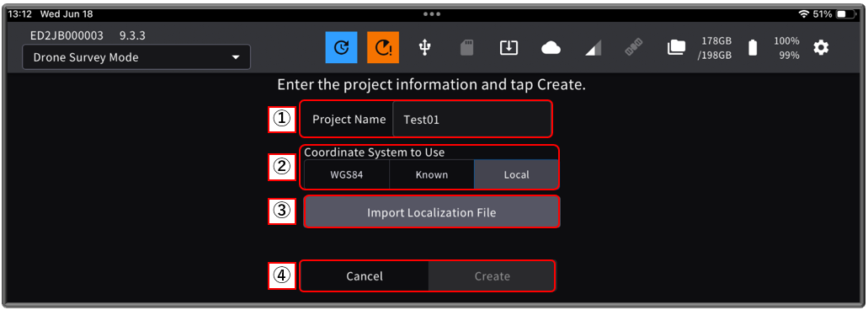Tap the signal strength triangle icon

pos(593,48)
